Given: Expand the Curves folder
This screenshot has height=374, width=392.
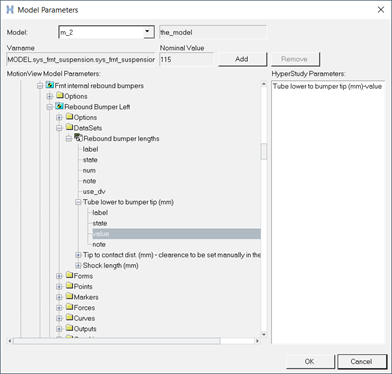Looking at the screenshot, I should [x=59, y=318].
